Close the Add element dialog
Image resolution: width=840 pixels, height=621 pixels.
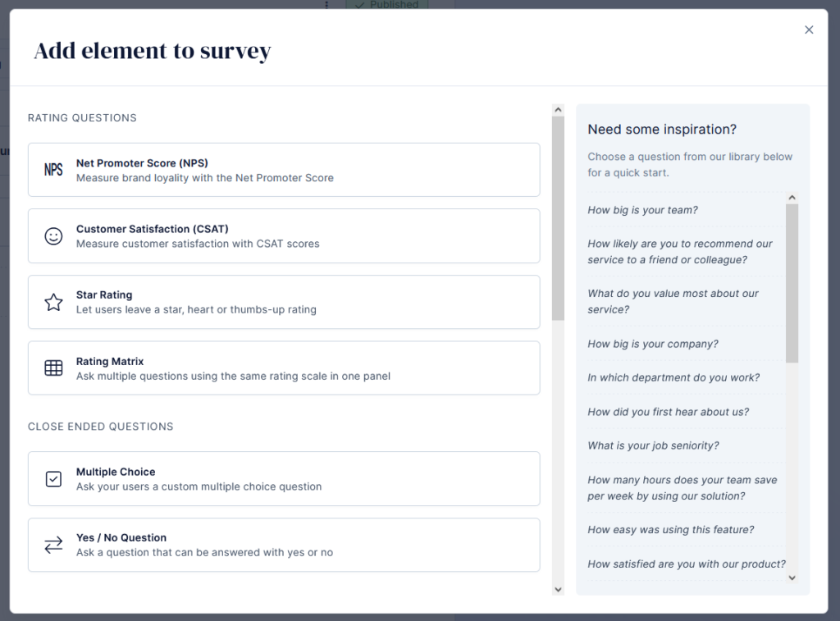[809, 30]
